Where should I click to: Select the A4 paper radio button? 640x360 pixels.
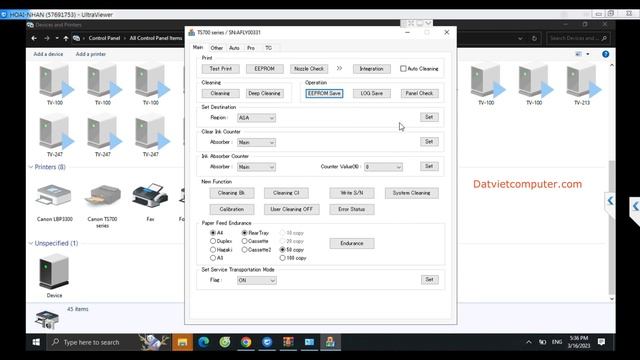click(213, 233)
